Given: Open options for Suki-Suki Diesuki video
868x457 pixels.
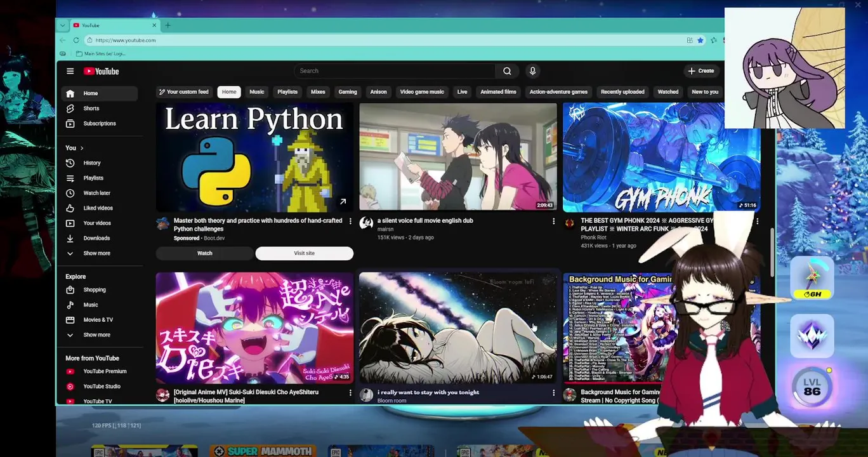Looking at the screenshot, I should [x=350, y=393].
